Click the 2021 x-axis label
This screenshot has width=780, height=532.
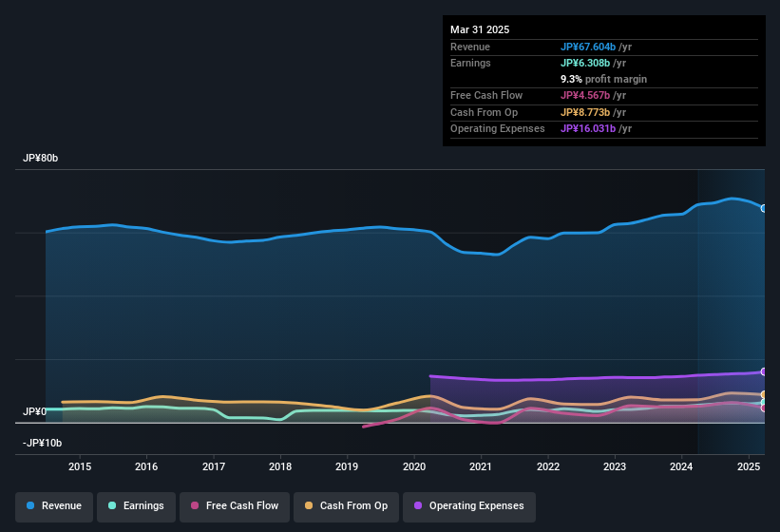(x=481, y=466)
